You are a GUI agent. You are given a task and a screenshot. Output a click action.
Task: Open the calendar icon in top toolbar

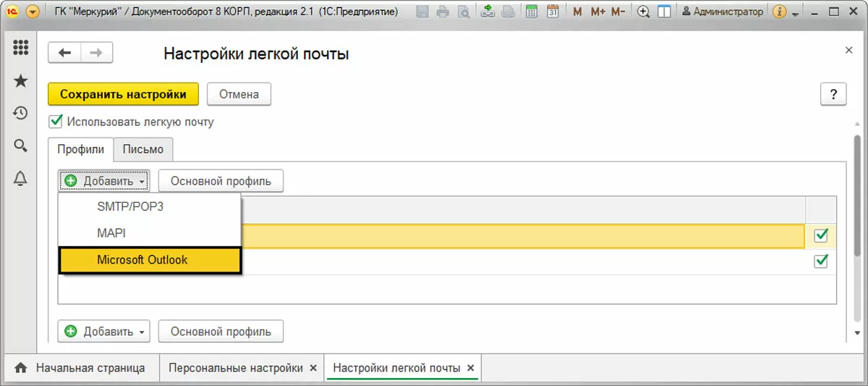553,12
